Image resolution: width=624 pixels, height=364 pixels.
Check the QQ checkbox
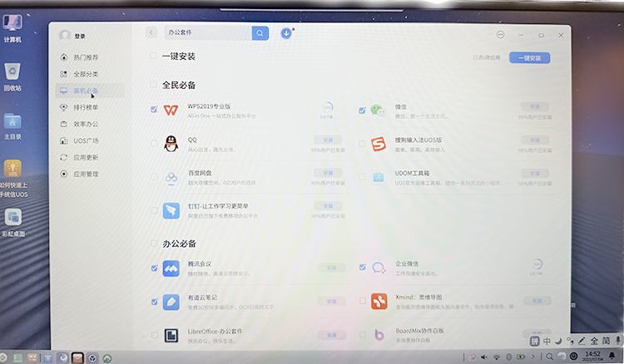pyautogui.click(x=154, y=143)
